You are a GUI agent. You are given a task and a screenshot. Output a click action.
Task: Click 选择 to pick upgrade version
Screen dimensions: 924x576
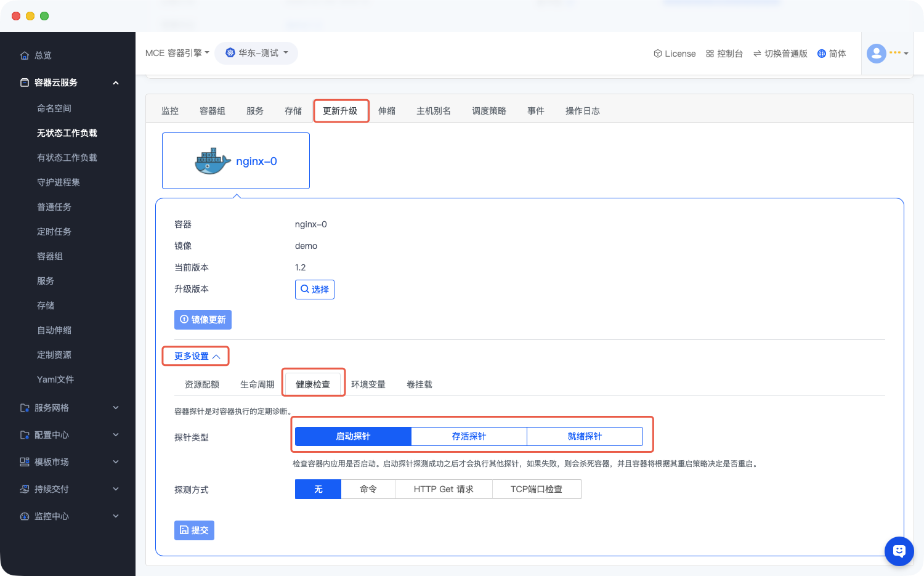pyautogui.click(x=314, y=290)
